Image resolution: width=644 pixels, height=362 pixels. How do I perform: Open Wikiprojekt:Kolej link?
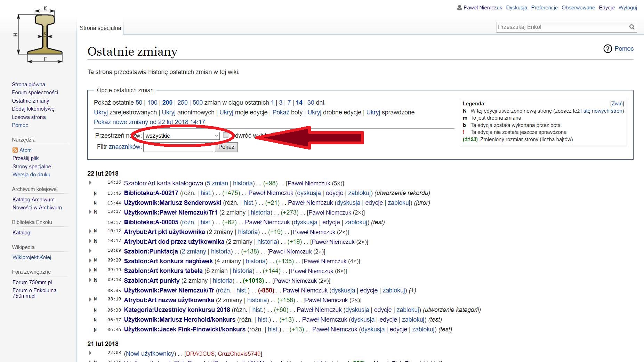32,257
